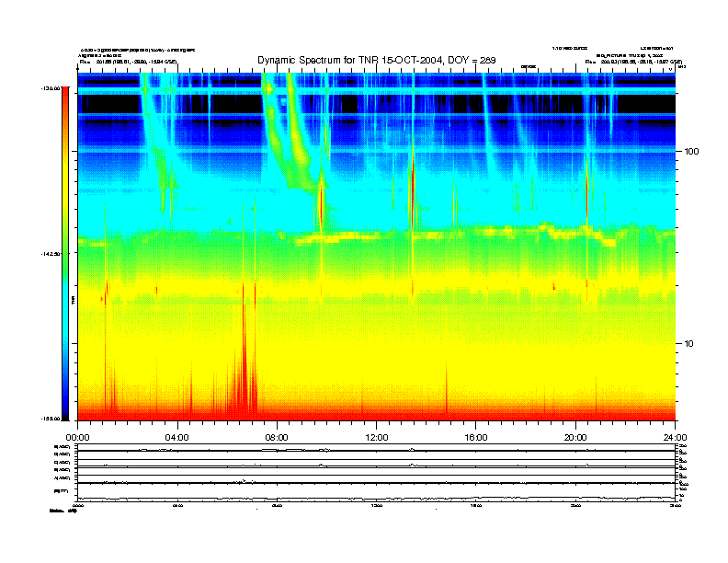
Task: Click the '100' frequency axis label
Action: pyautogui.click(x=691, y=152)
